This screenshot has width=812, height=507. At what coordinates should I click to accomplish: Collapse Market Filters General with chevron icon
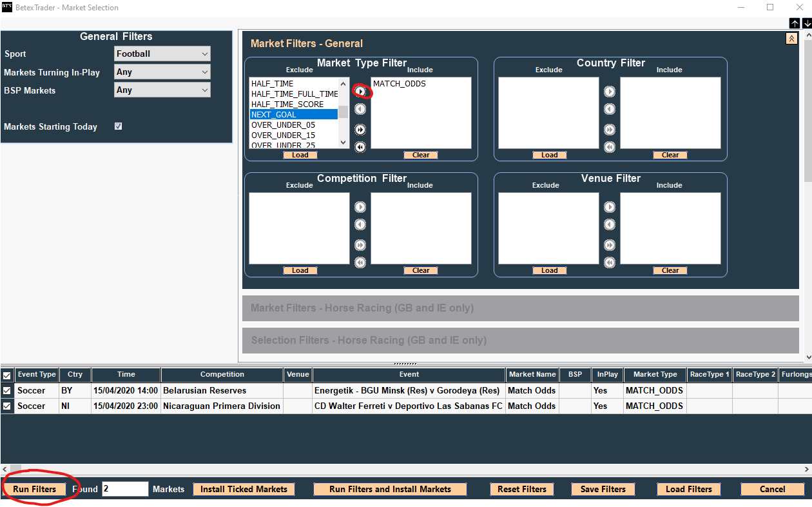pos(791,39)
